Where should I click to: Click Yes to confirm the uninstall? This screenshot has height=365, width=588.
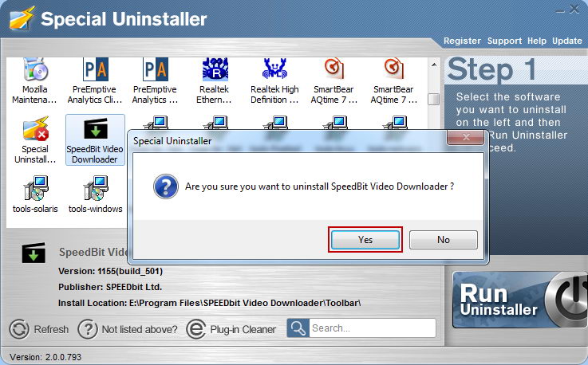point(365,239)
